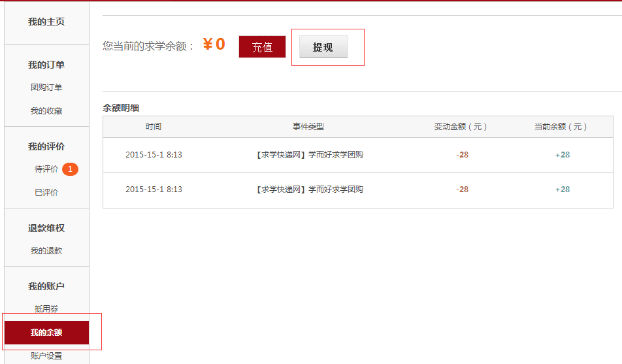Select 退款维权 sidebar section

[46, 228]
